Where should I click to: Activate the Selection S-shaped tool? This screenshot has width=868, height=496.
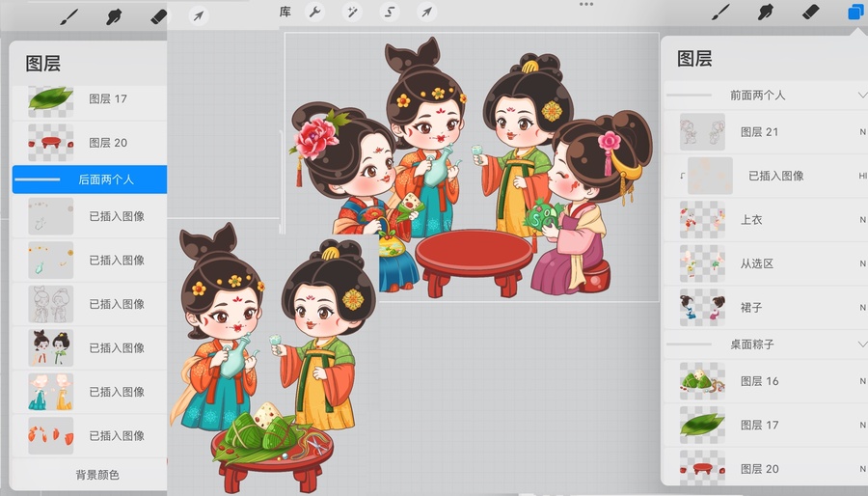[390, 12]
